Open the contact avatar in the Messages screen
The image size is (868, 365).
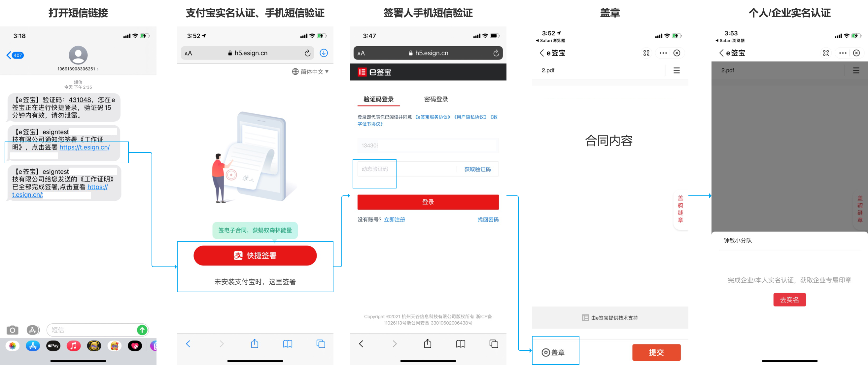pos(78,55)
